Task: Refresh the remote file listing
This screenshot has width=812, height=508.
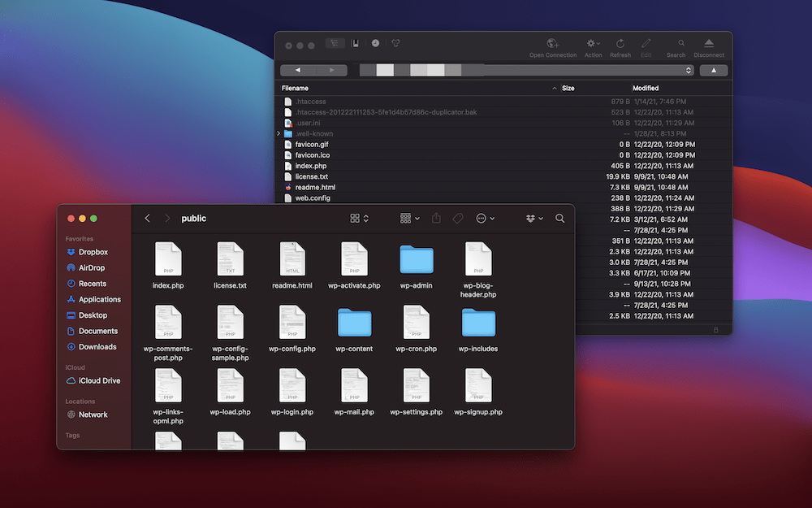Action: click(x=620, y=43)
